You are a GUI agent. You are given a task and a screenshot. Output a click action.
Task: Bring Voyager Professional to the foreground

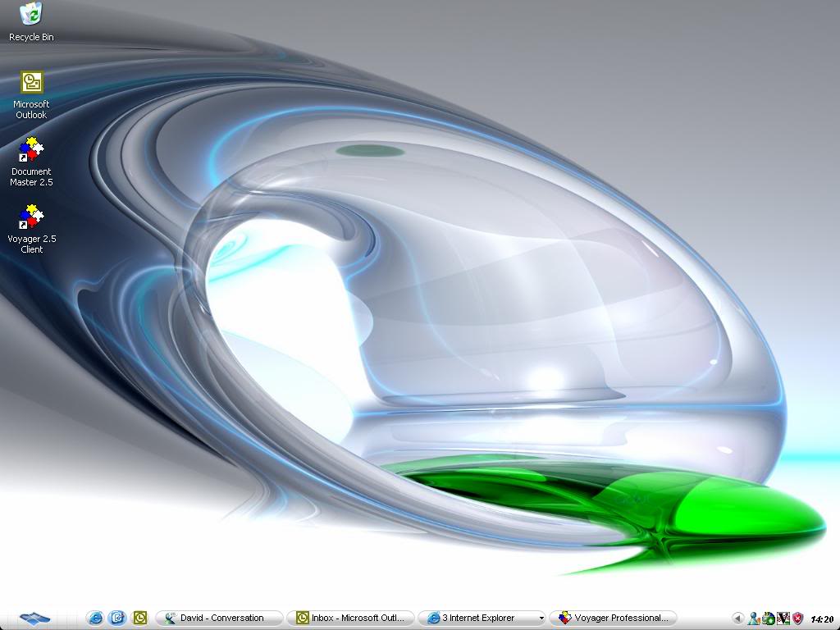pyautogui.click(x=614, y=618)
